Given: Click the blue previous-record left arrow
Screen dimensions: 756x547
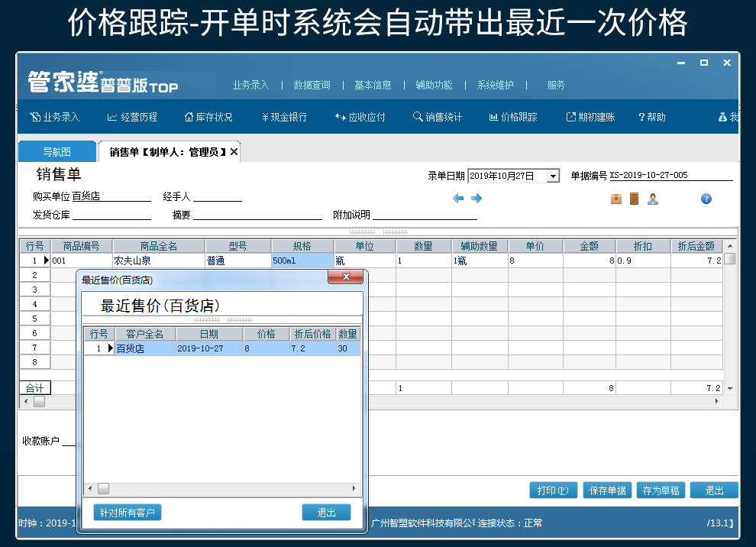Looking at the screenshot, I should click(458, 199).
